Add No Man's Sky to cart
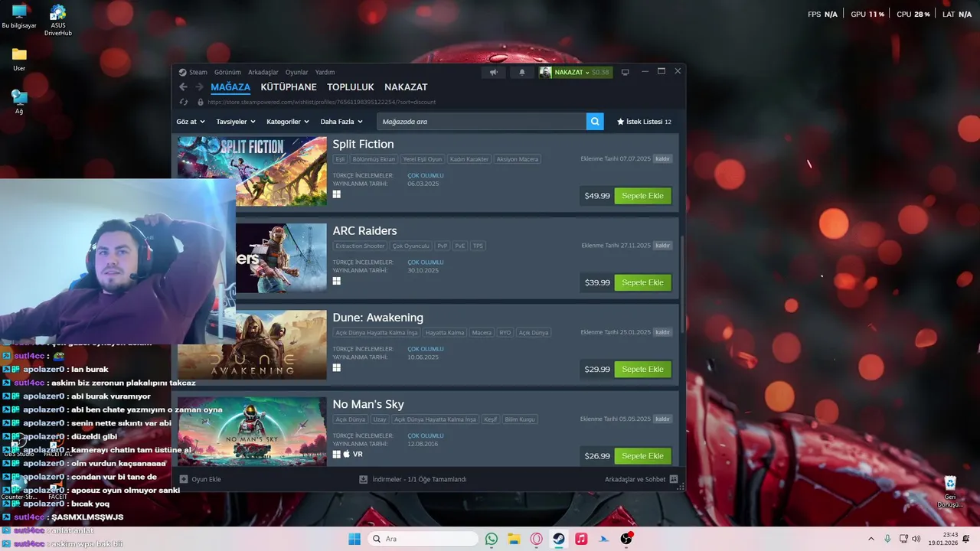This screenshot has height=551, width=980. 642,456
